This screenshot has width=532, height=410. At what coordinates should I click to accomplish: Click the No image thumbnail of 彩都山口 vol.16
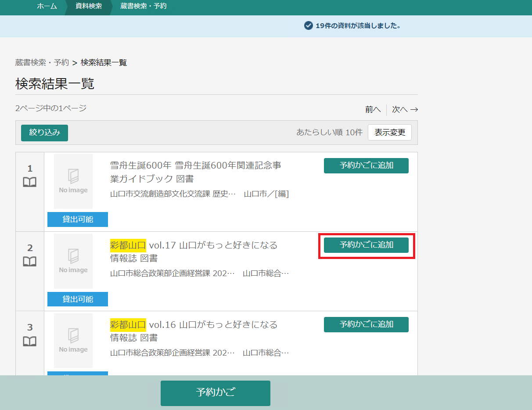coord(73,340)
